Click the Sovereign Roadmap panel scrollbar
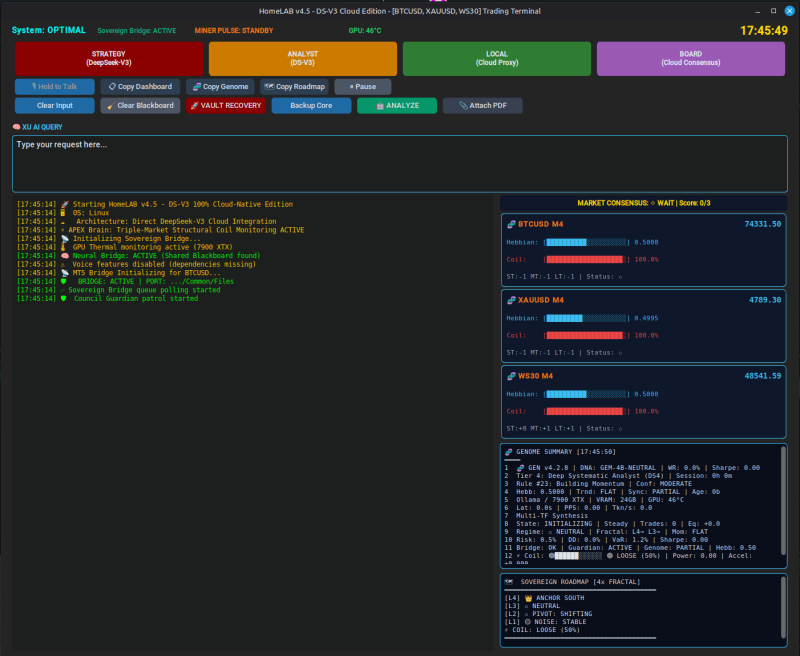The width and height of the screenshot is (800, 656). pyautogui.click(x=783, y=607)
